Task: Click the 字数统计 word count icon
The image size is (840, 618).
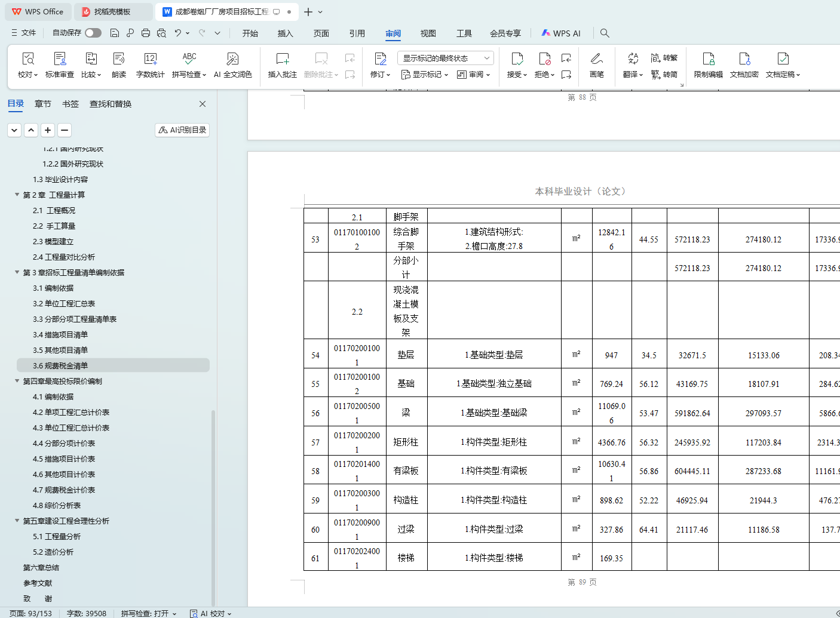Action: (150, 59)
